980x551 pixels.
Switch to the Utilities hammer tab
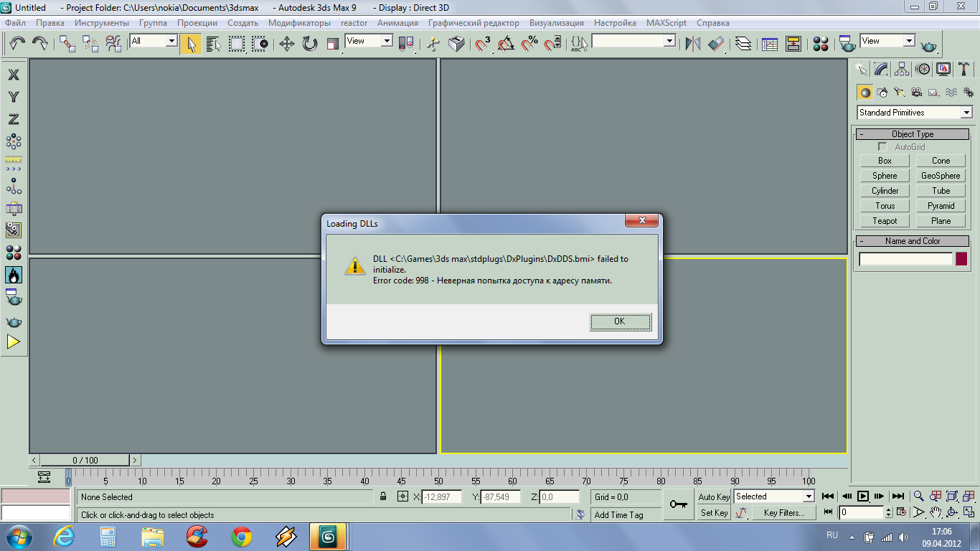tap(964, 69)
